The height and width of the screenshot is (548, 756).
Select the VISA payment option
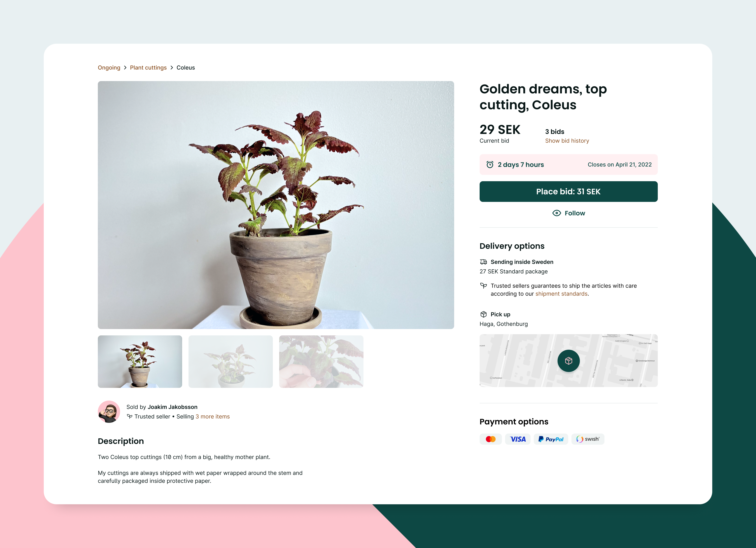point(518,439)
